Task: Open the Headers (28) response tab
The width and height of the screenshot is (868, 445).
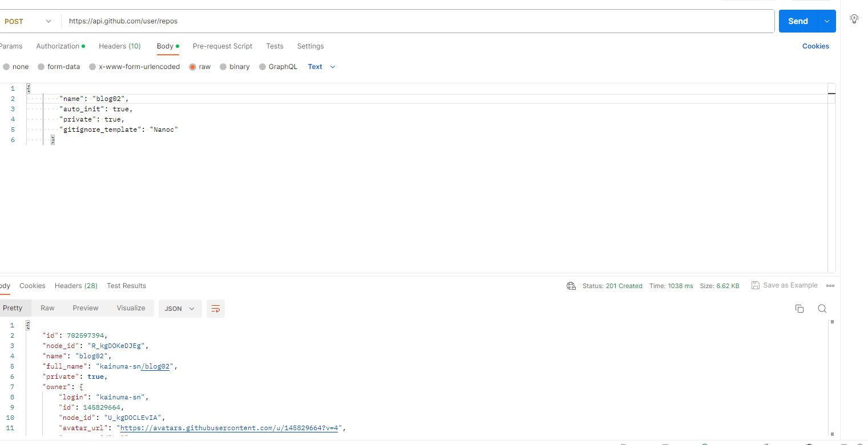Action: [76, 286]
